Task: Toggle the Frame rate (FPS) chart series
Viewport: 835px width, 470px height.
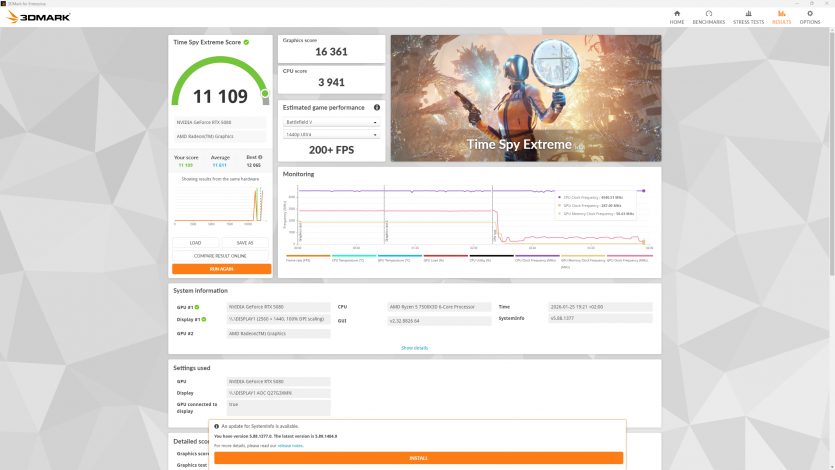Action: point(299,258)
